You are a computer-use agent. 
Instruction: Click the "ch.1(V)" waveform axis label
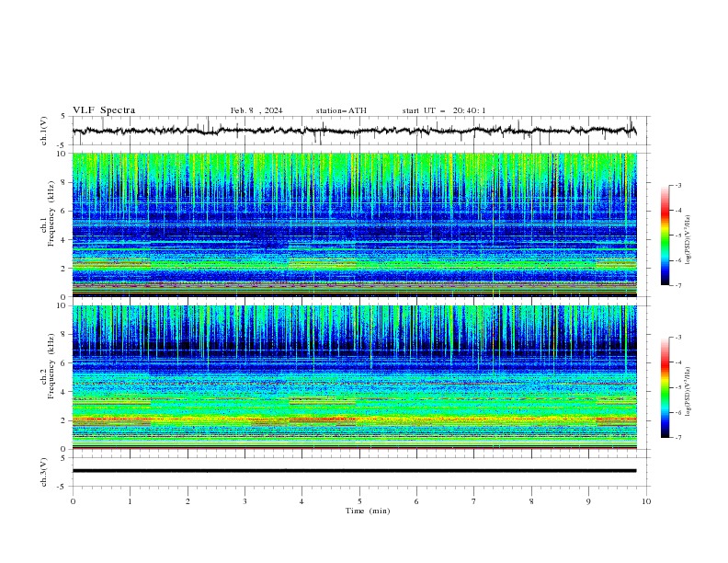click(44, 131)
